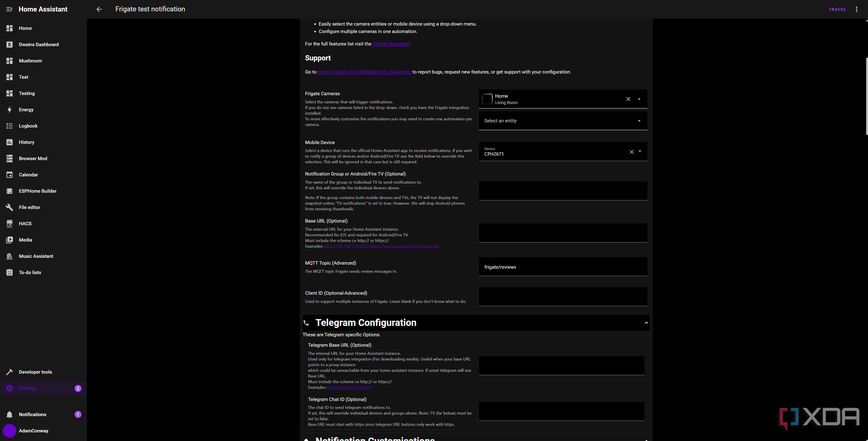Click the Developer tools hammer icon
Viewport: 868px width, 441px height.
click(10, 372)
